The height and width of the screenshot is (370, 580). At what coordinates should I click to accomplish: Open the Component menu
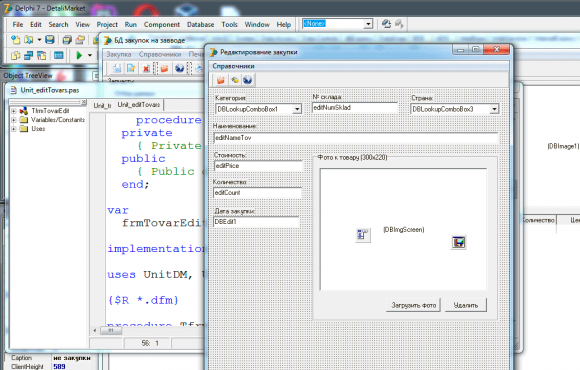162,25
